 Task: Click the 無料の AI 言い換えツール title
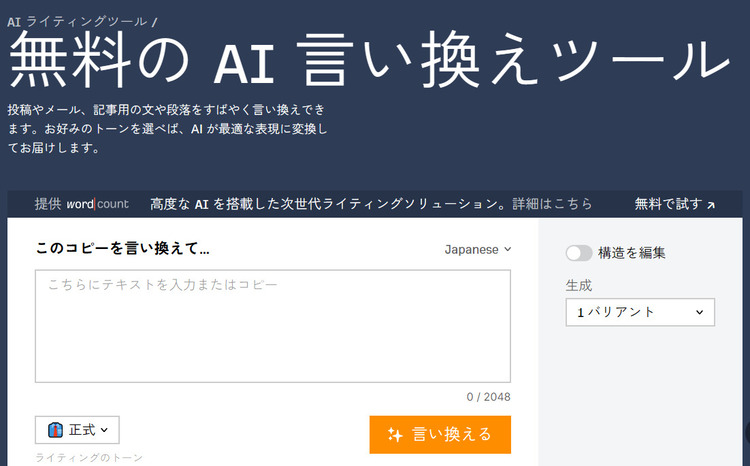(x=370, y=60)
